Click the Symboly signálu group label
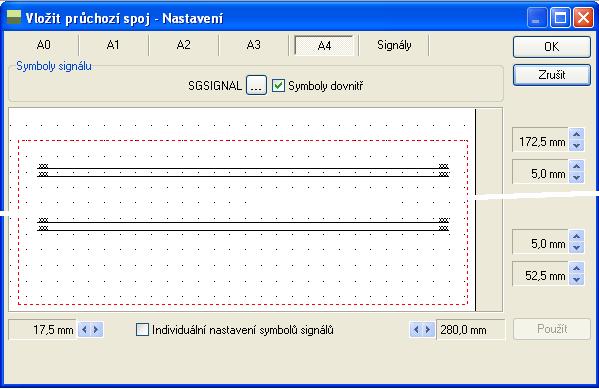Viewport: 599px width, 389px height. pos(54,66)
